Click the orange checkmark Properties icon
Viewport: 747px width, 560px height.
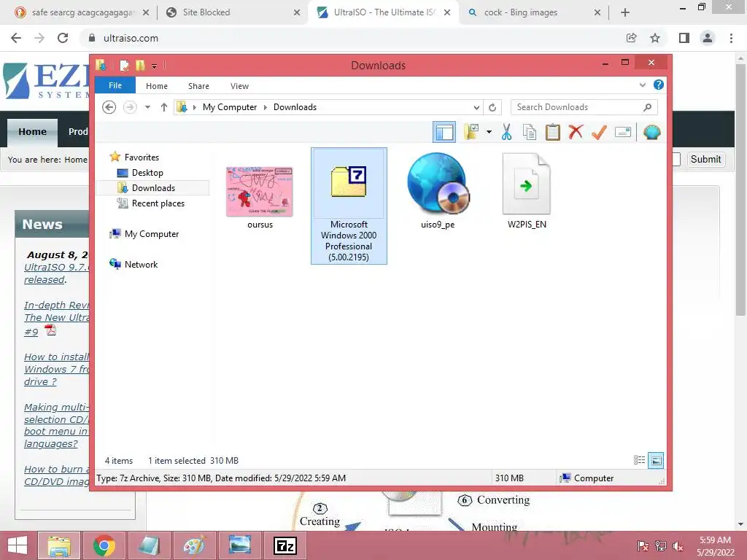[599, 132]
